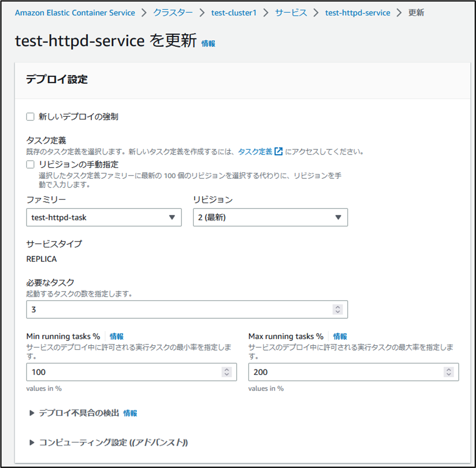Click the タスク定義 hyperlink in description
Screen dimensions: 476x468
coord(255,151)
